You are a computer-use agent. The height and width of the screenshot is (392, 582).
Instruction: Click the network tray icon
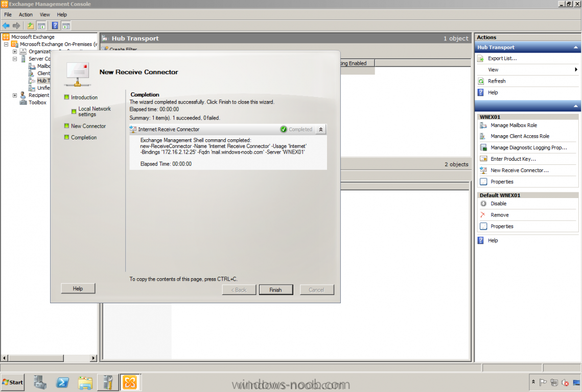[554, 382]
